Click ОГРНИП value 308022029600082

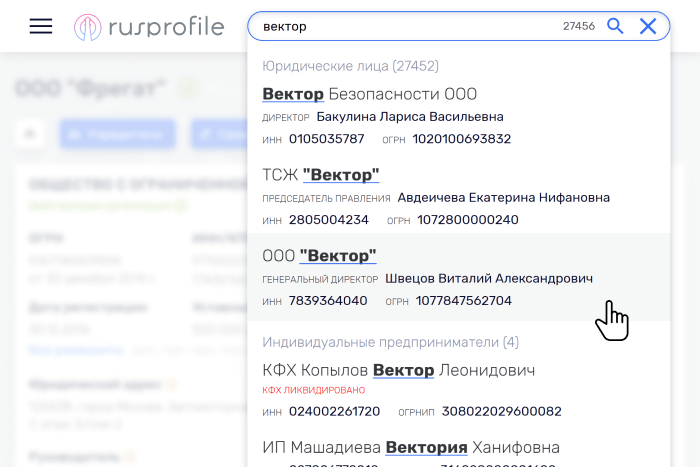point(501,411)
